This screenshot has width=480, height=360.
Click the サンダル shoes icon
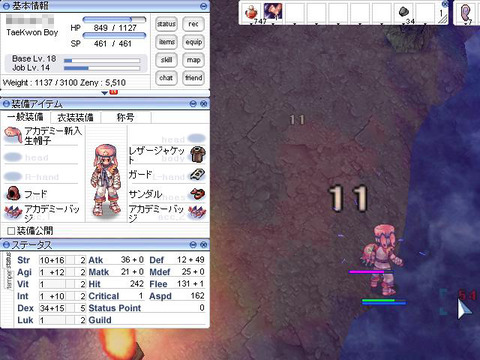198,193
